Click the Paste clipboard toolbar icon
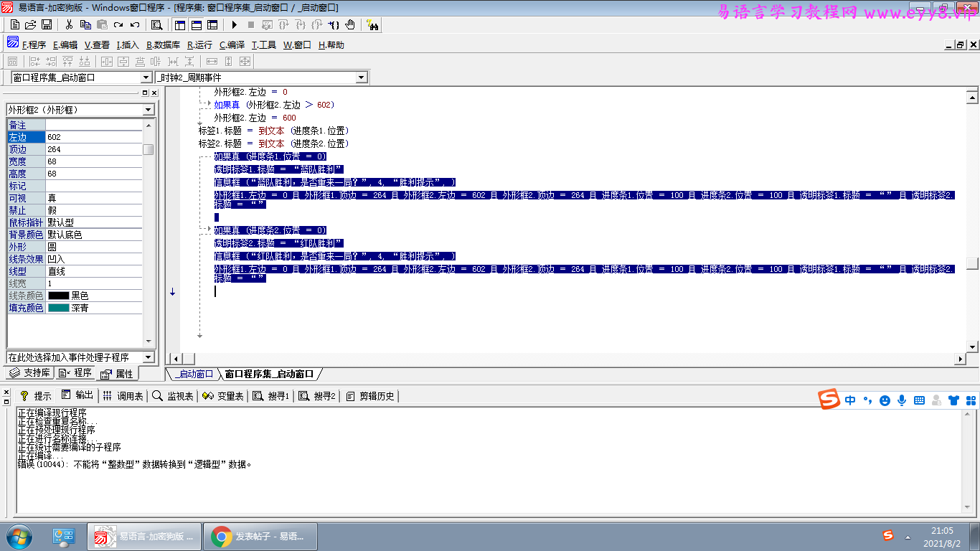Screen dimensions: 980x551 [102, 24]
